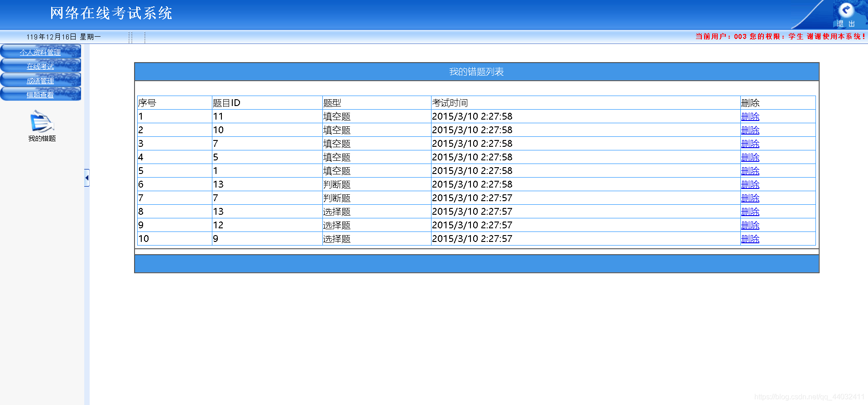
Task: Collapse the sidebar with the arrow handle
Action: point(86,178)
